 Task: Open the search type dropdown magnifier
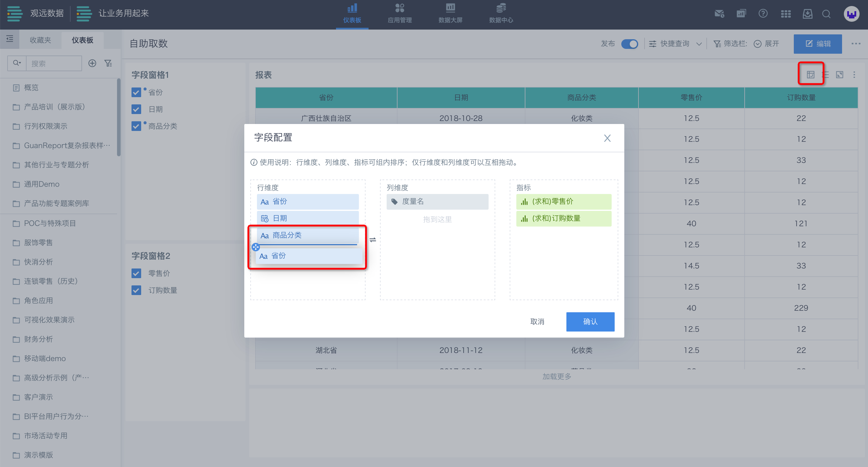click(17, 63)
